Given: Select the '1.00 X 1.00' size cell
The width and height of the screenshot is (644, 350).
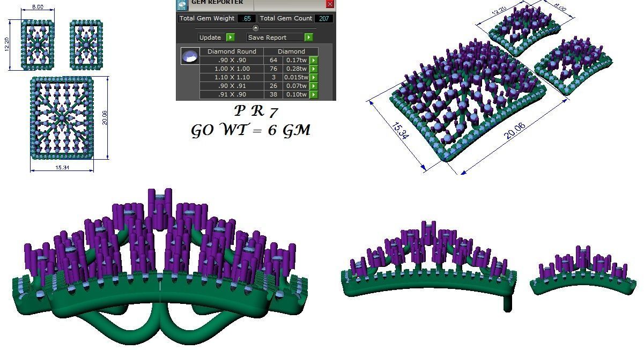Looking at the screenshot, I should (232, 69).
